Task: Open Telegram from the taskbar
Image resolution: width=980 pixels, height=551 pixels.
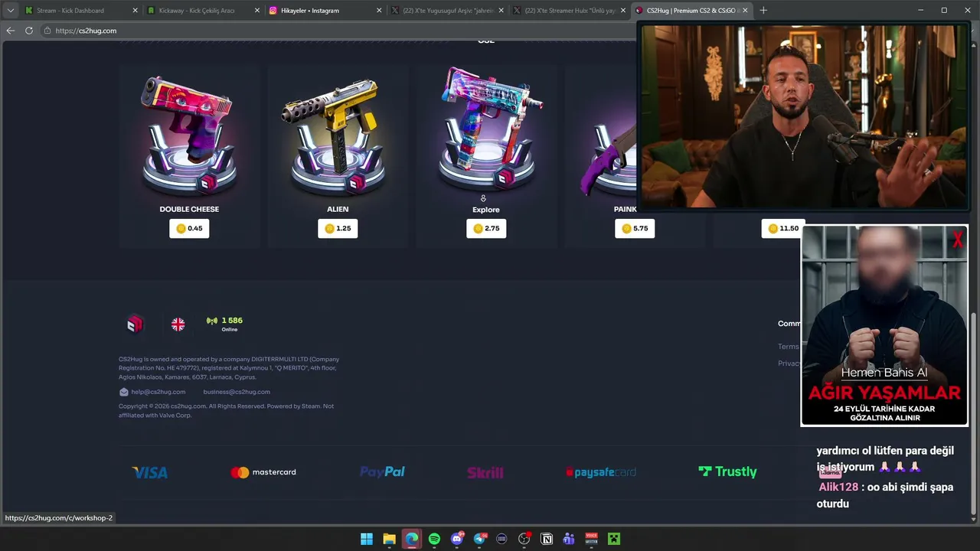Action: point(480,539)
